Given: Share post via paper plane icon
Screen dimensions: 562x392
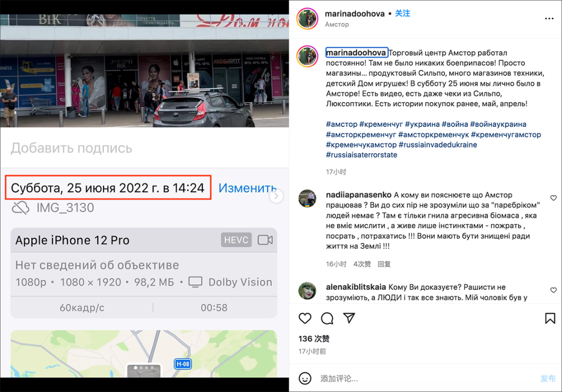Looking at the screenshot, I should [349, 318].
